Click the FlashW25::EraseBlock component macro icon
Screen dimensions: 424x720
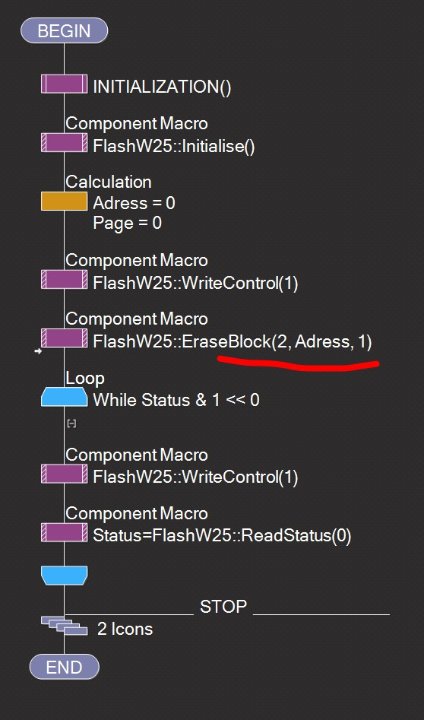[x=64, y=338]
